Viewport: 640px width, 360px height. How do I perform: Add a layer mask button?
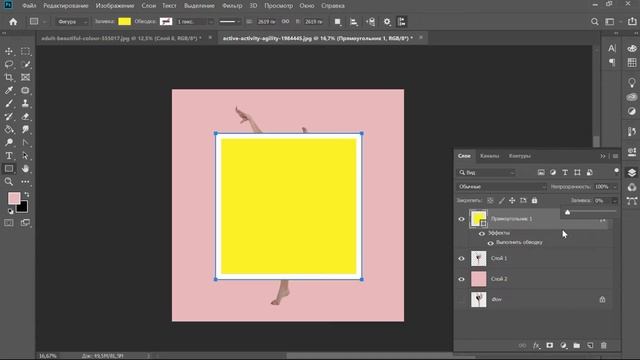[550, 345]
